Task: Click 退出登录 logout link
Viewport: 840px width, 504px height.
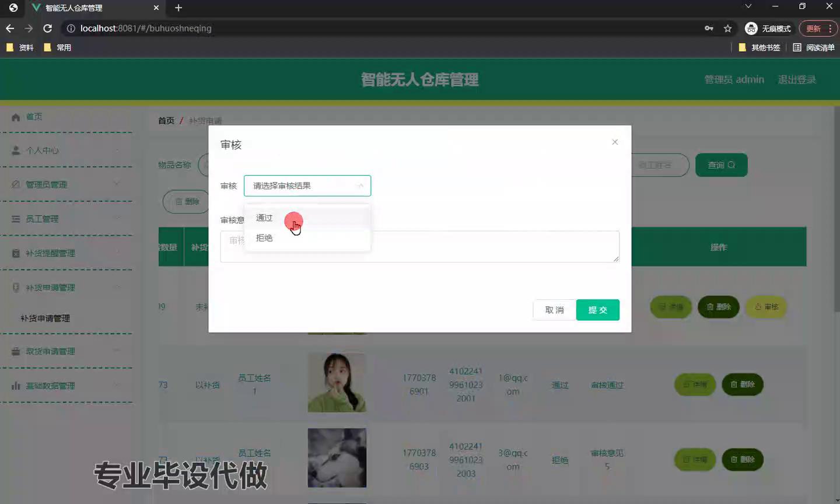Action: tap(796, 79)
